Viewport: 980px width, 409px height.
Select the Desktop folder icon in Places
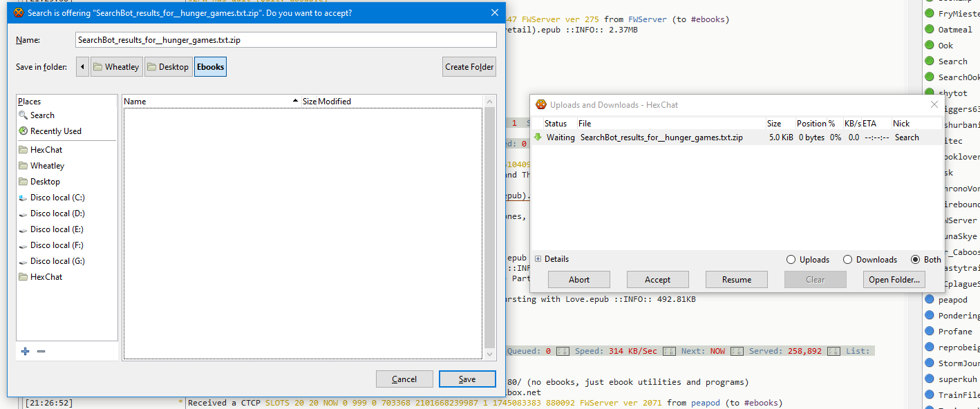(23, 182)
